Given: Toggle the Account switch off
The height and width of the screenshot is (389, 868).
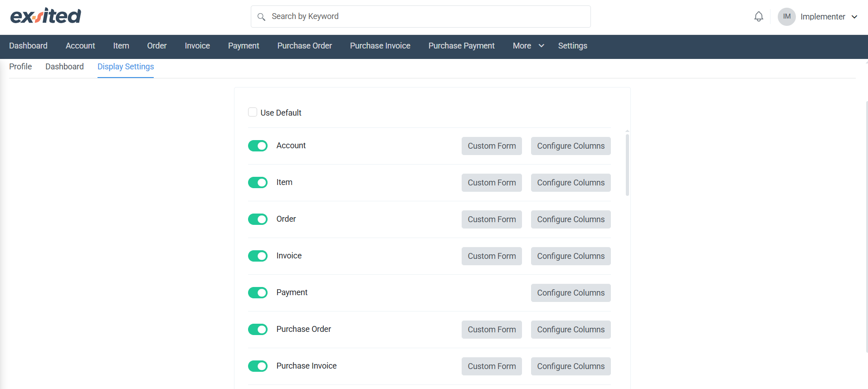Looking at the screenshot, I should click(258, 146).
